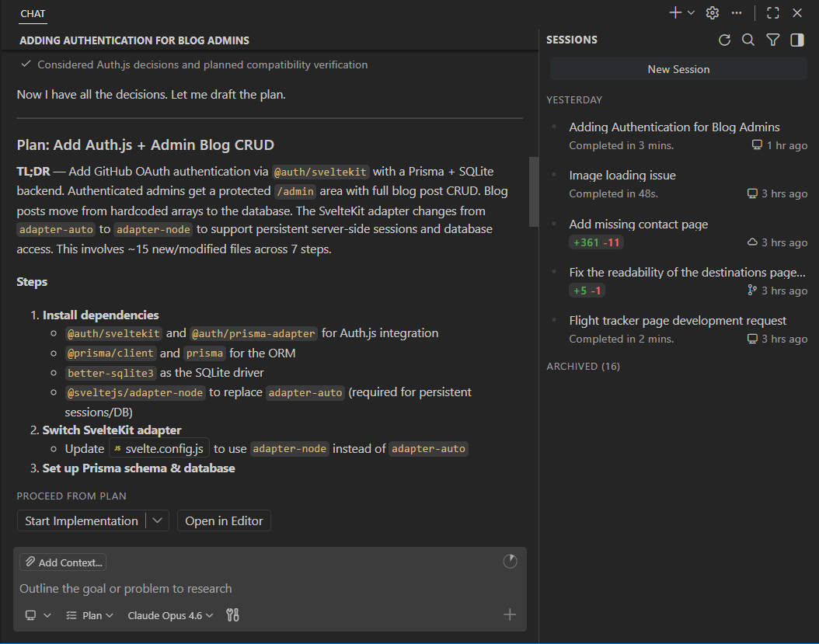Screen dimensions: 819x644
Task: Open tool configuration next to the model selector
Action: [x=231, y=614]
